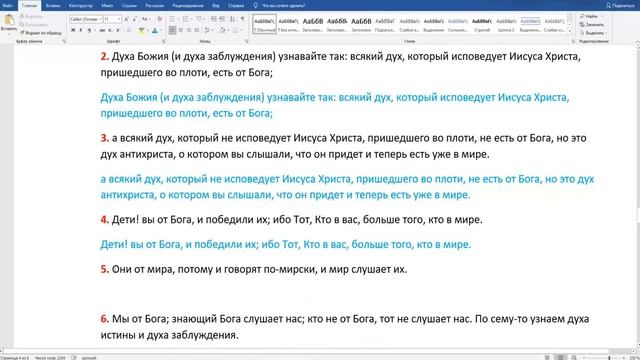Select the No Spacing style
The height and width of the screenshot is (360, 640).
point(289,24)
